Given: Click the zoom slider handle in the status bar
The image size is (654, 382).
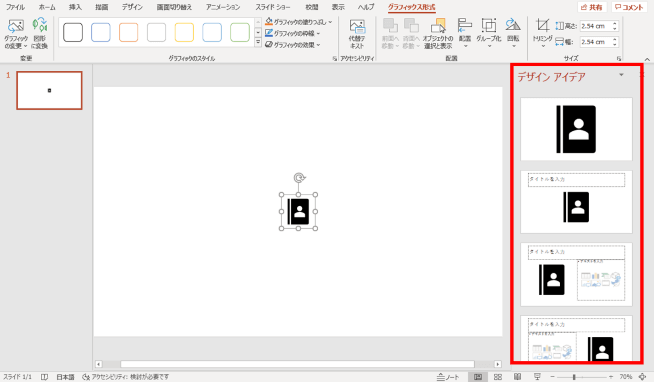Looking at the screenshot, I should click(x=574, y=377).
